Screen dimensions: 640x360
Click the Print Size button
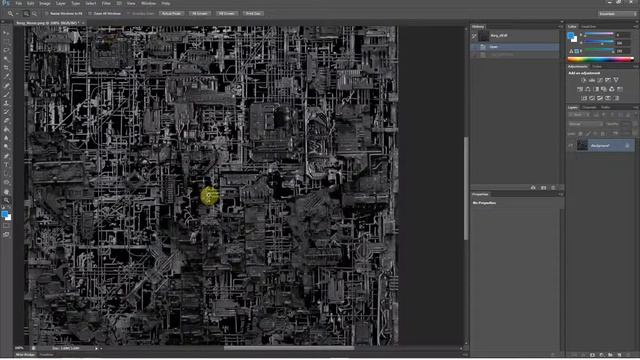point(253,13)
